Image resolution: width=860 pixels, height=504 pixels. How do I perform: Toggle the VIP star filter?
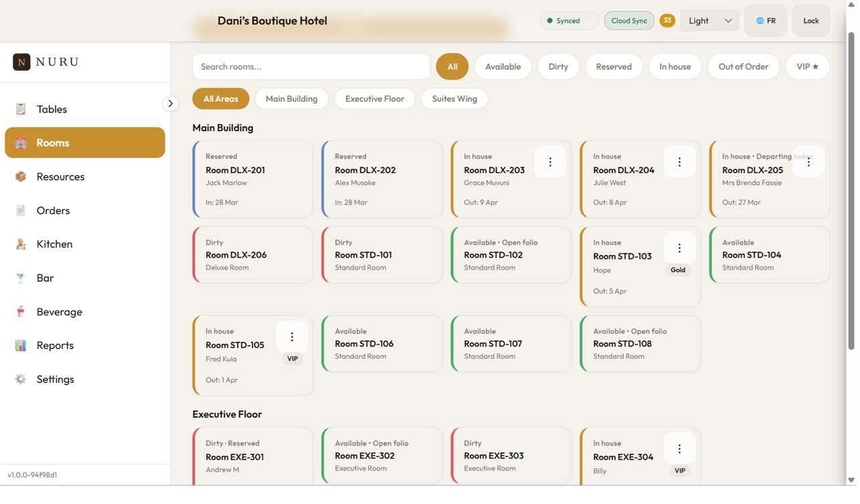(807, 67)
